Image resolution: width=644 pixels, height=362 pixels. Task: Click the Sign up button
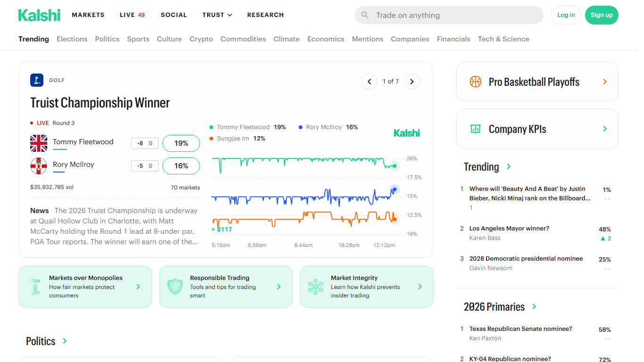click(602, 15)
